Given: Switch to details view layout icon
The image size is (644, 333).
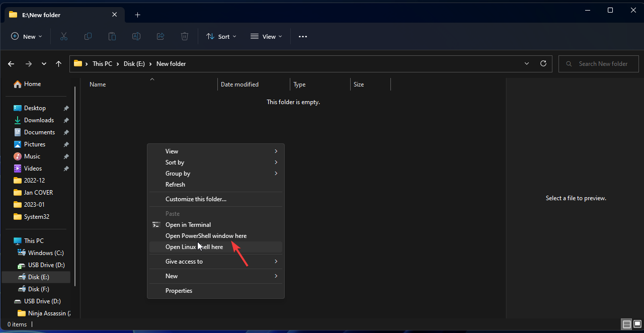Looking at the screenshot, I should [x=626, y=324].
